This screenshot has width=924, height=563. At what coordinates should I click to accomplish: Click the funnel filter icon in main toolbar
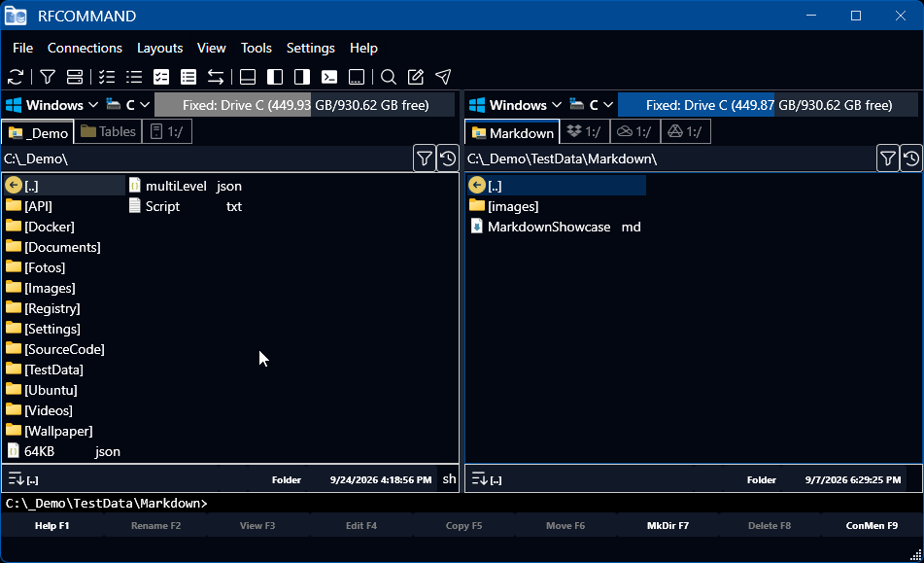tap(48, 77)
